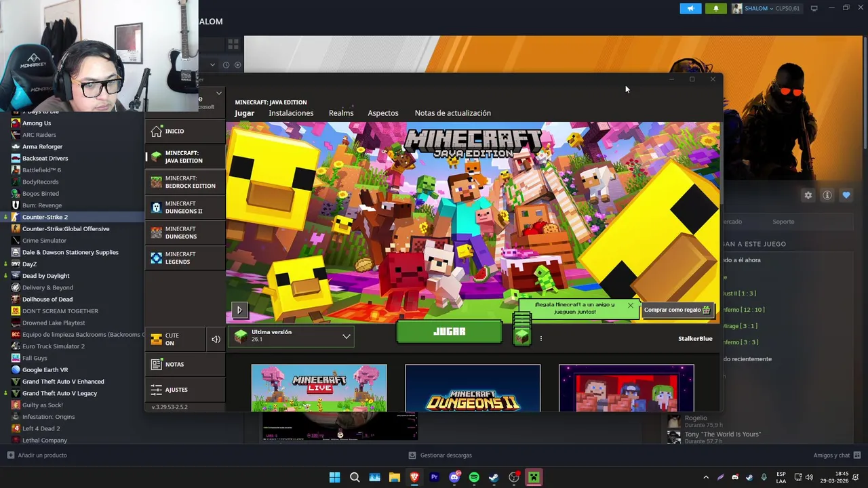868x488 pixels.
Task: Click Steam library grid view icon
Action: click(233, 44)
